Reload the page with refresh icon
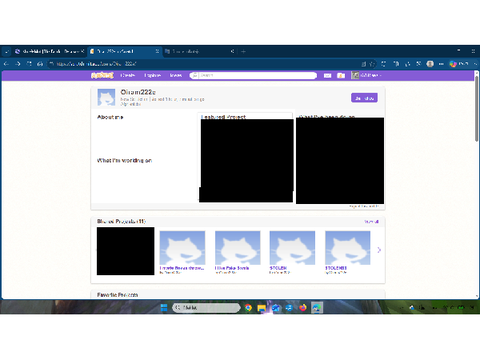The width and height of the screenshot is (480, 360). (29, 64)
